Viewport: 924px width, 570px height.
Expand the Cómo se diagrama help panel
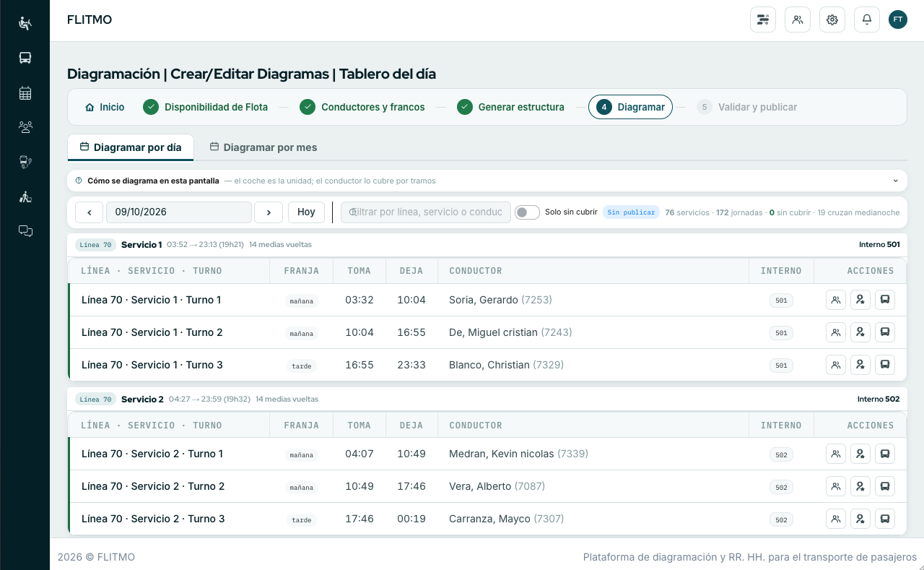click(x=487, y=181)
